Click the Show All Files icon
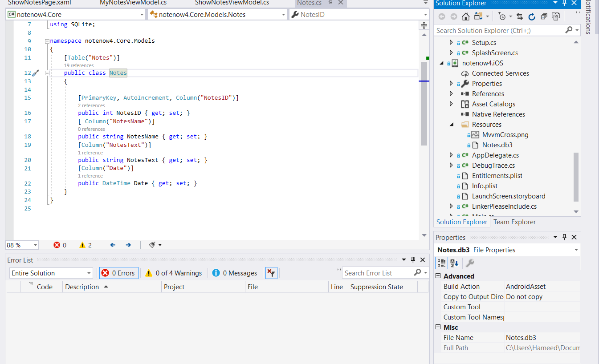599x364 pixels. point(556,16)
